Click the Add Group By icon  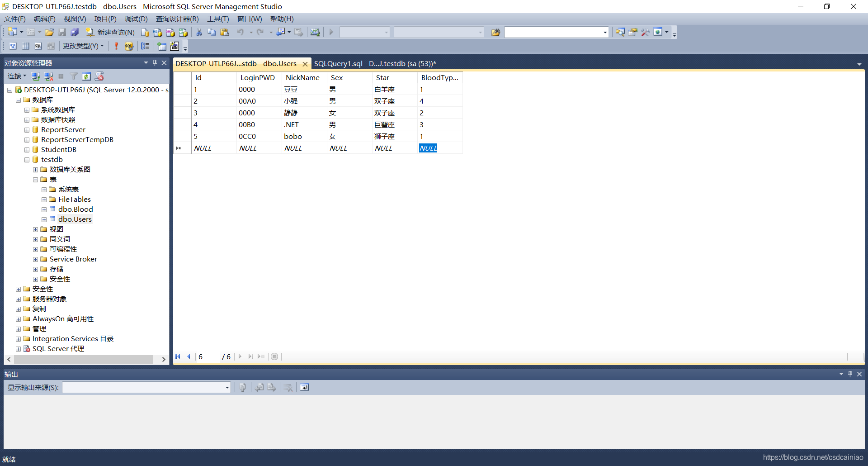(x=145, y=46)
